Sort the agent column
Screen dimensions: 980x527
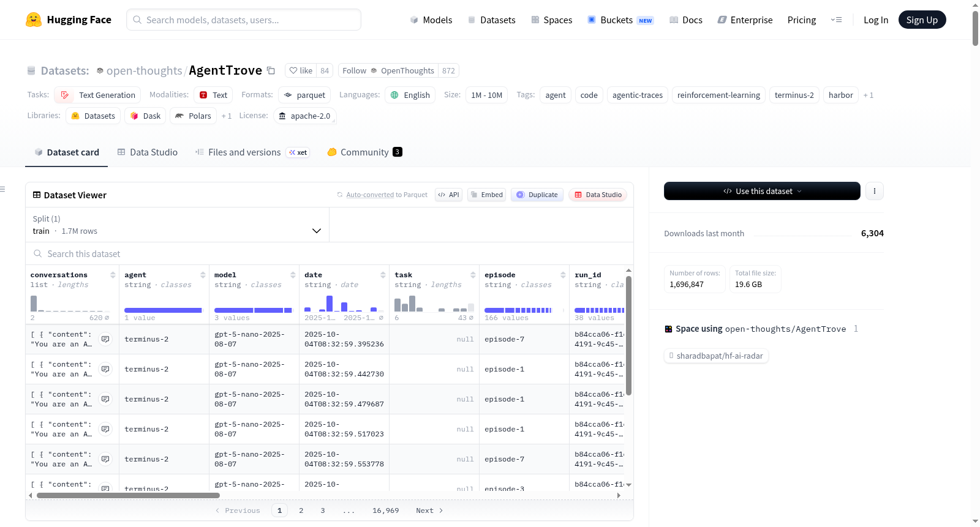tap(203, 275)
